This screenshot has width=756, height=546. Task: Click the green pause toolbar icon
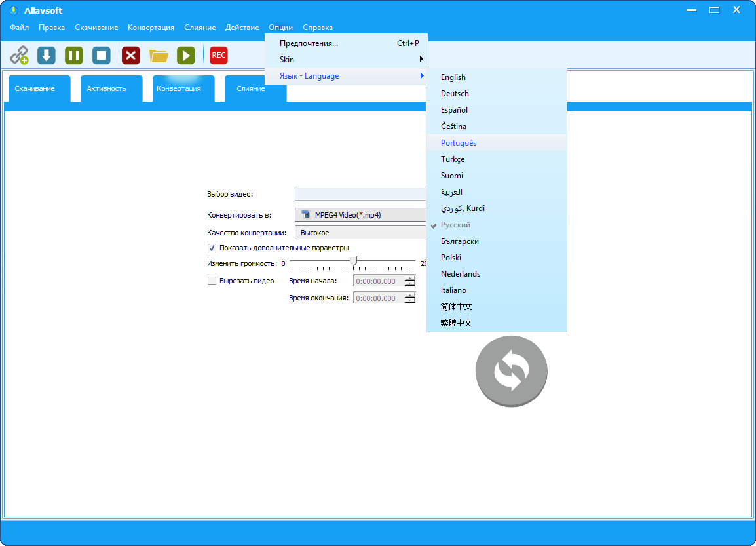[x=74, y=55]
